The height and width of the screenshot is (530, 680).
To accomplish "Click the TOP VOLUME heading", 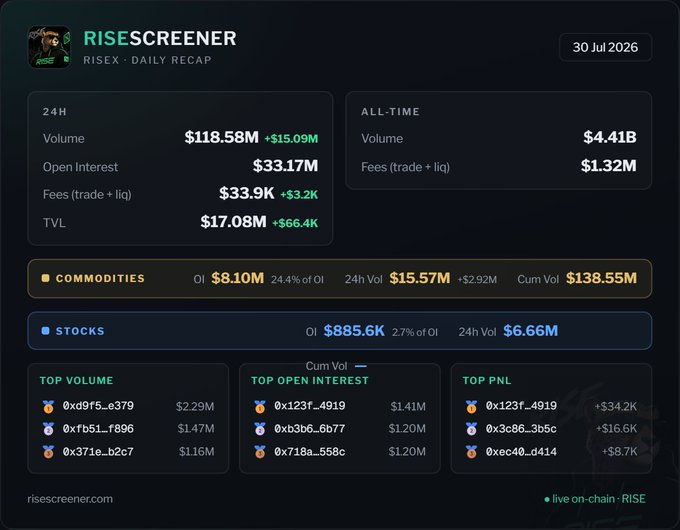I will point(76,380).
